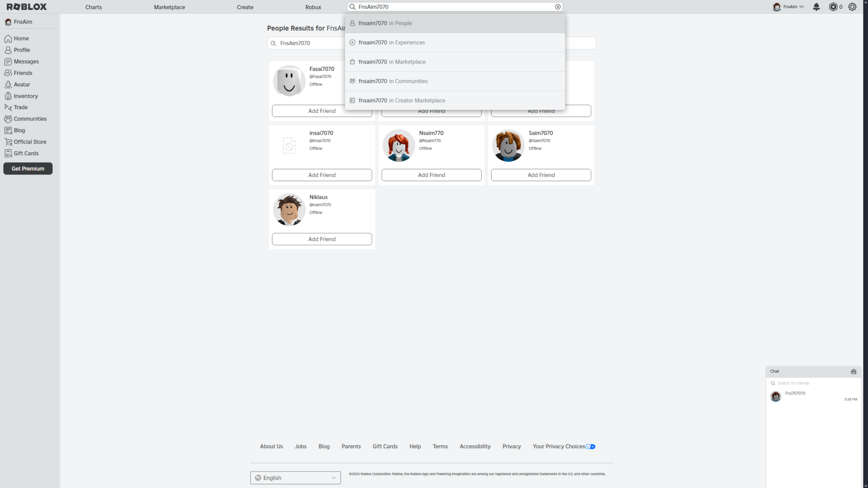Open Avatar from the sidebar
The width and height of the screenshot is (868, 488).
pos(22,85)
